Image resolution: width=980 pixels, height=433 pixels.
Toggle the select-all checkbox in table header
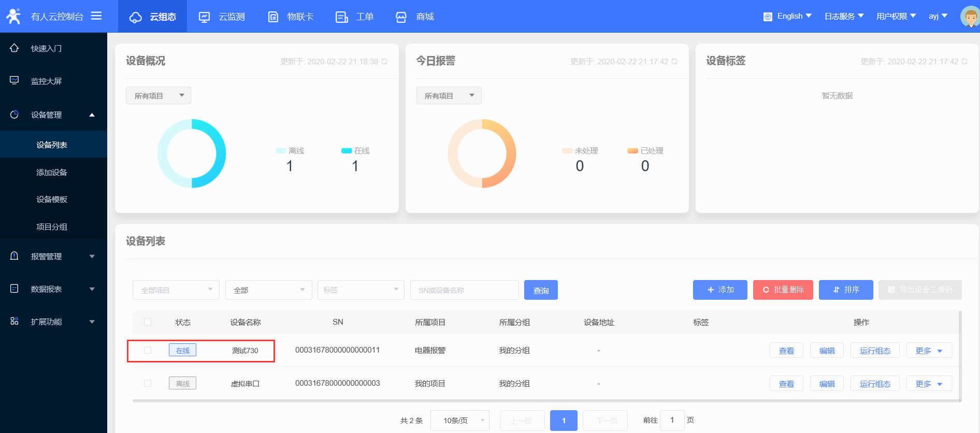pos(148,322)
